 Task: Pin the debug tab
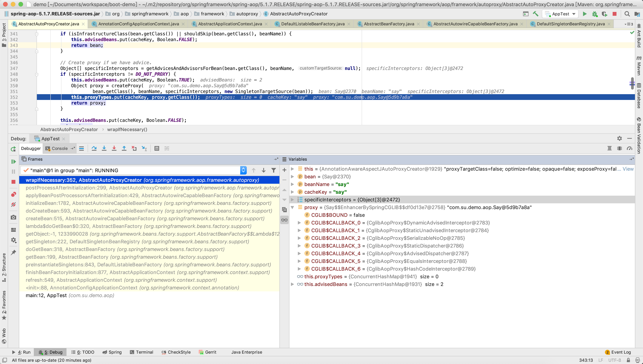click(13, 253)
